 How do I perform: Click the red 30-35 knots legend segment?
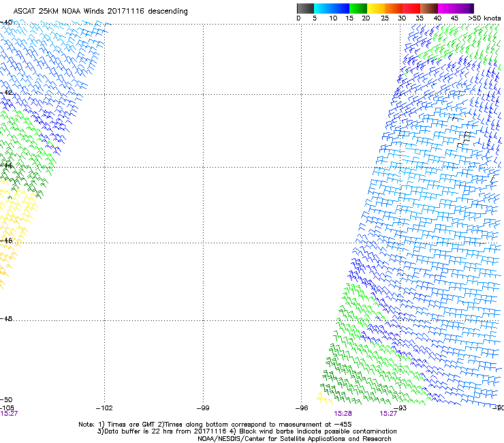tap(411, 8)
